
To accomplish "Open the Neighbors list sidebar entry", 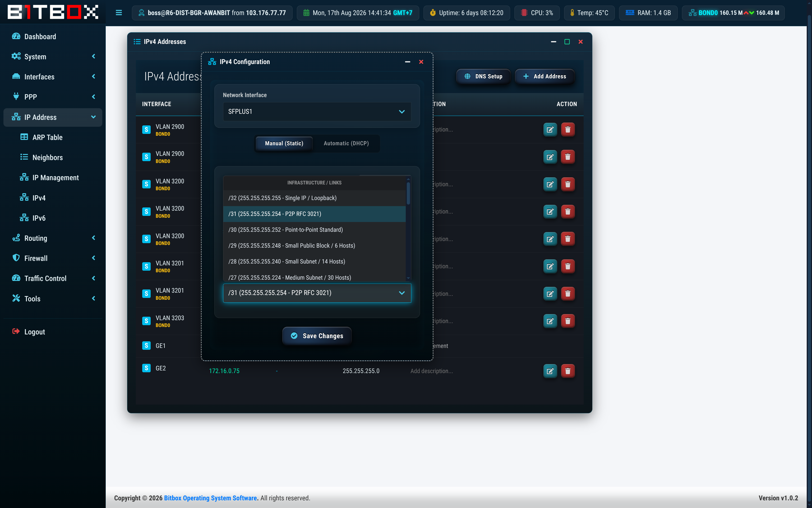I will pos(53,157).
